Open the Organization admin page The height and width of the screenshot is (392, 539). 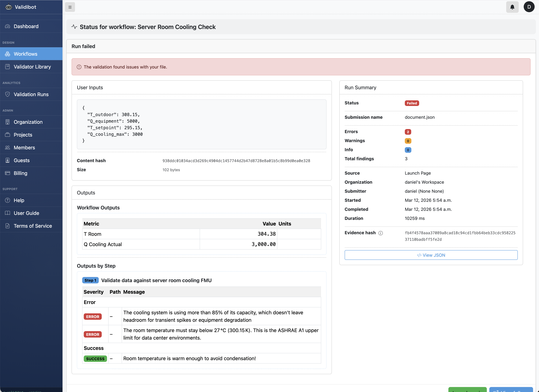coord(28,122)
